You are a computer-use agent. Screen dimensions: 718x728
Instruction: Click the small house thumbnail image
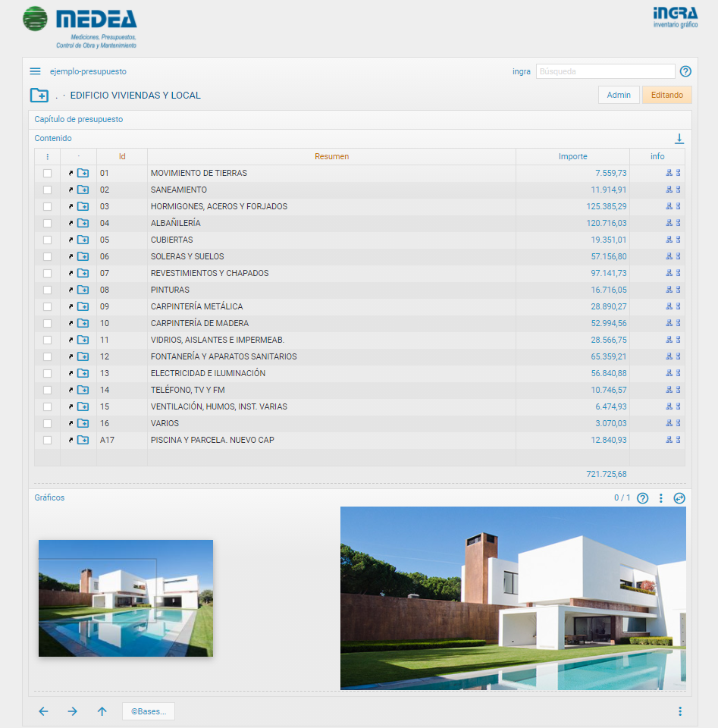pyautogui.click(x=126, y=598)
